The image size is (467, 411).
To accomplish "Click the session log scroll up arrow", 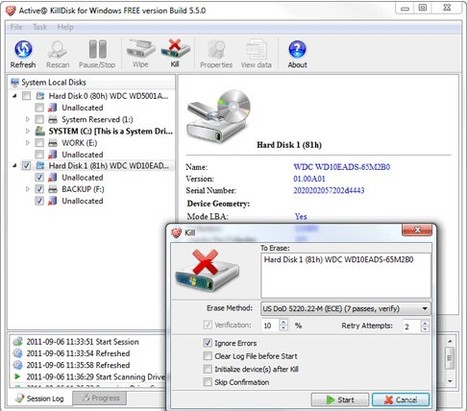I will tap(450, 341).
